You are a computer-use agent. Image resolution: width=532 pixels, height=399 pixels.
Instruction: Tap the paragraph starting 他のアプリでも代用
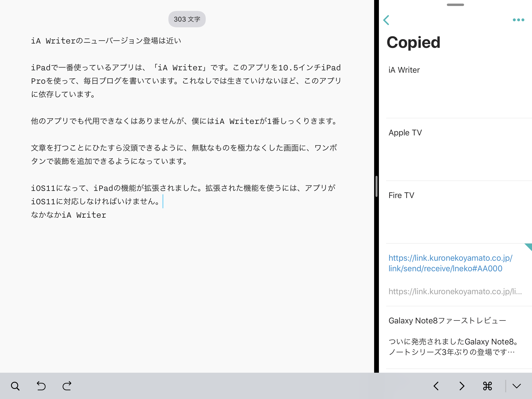click(184, 121)
